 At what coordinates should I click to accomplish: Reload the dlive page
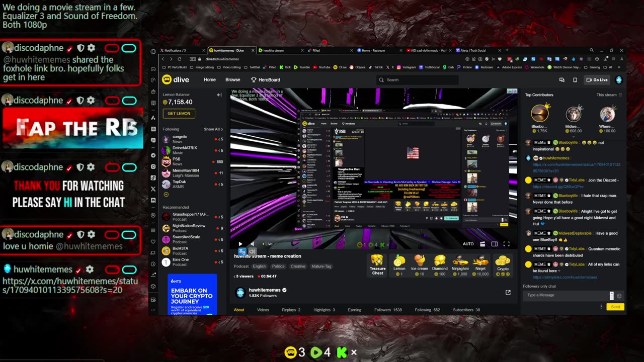(x=180, y=59)
